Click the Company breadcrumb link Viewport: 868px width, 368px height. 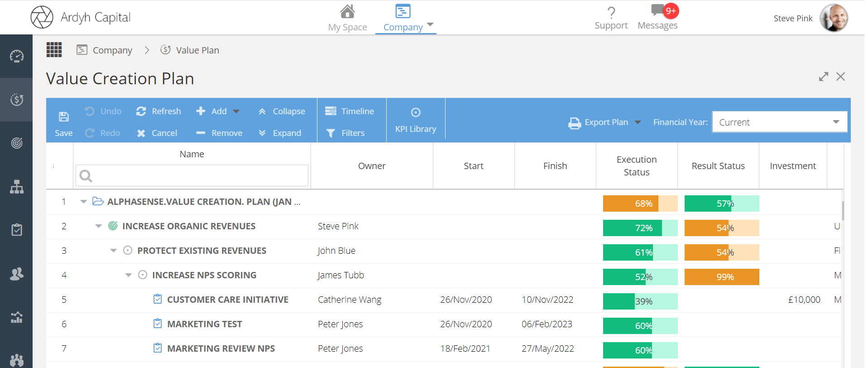pyautogui.click(x=105, y=50)
